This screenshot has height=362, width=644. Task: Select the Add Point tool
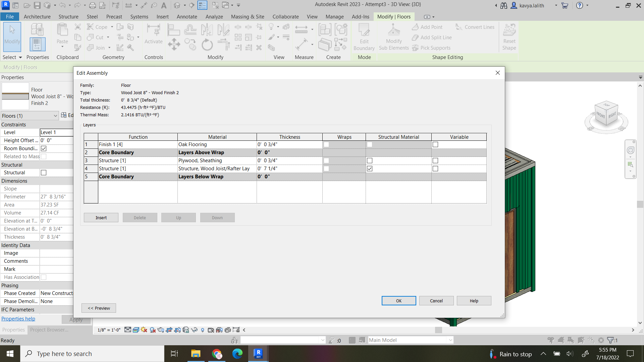[x=427, y=27]
